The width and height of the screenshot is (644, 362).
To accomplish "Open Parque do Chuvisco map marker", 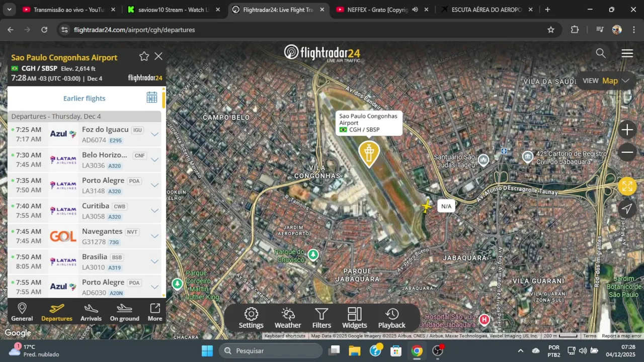I will click(313, 255).
